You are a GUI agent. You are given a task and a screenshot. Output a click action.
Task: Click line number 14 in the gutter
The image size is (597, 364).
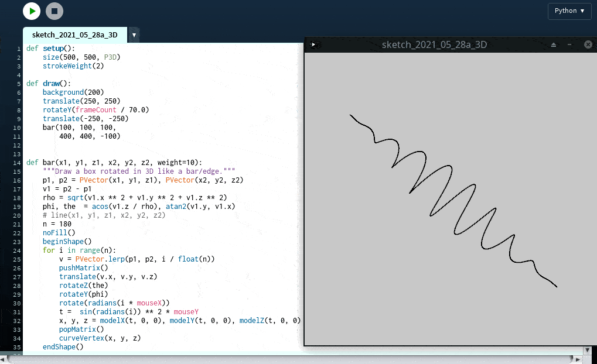coord(18,162)
